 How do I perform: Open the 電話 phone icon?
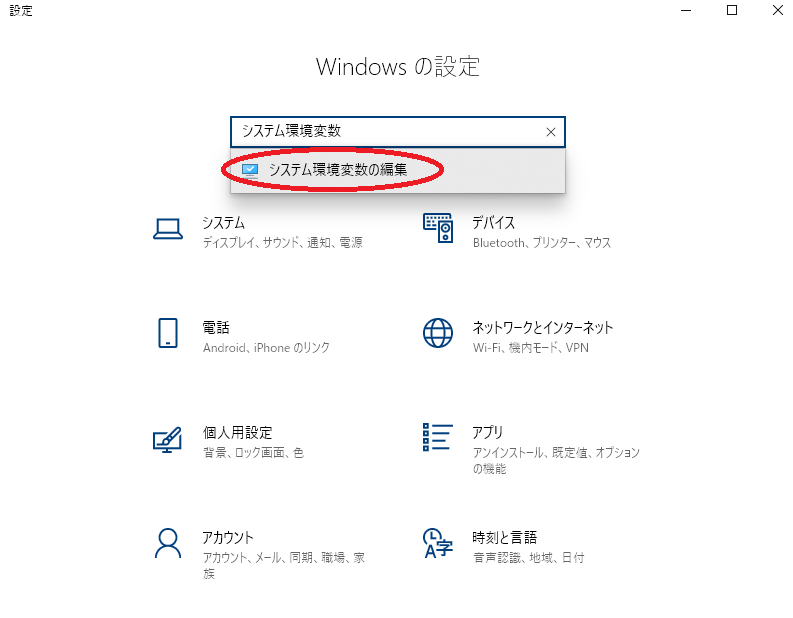tap(168, 333)
